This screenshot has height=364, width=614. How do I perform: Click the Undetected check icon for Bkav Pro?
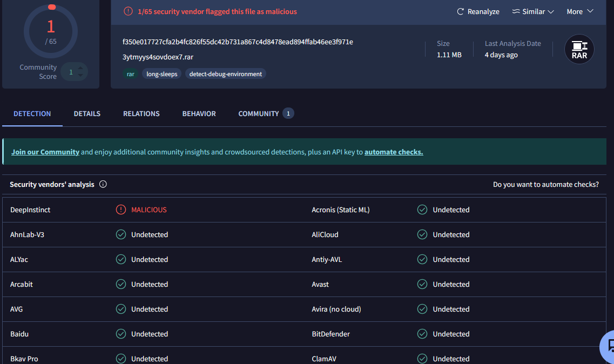click(121, 359)
